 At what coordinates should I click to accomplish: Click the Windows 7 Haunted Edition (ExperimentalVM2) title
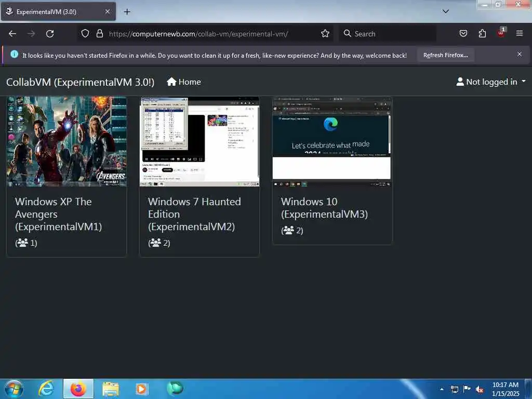pos(194,214)
